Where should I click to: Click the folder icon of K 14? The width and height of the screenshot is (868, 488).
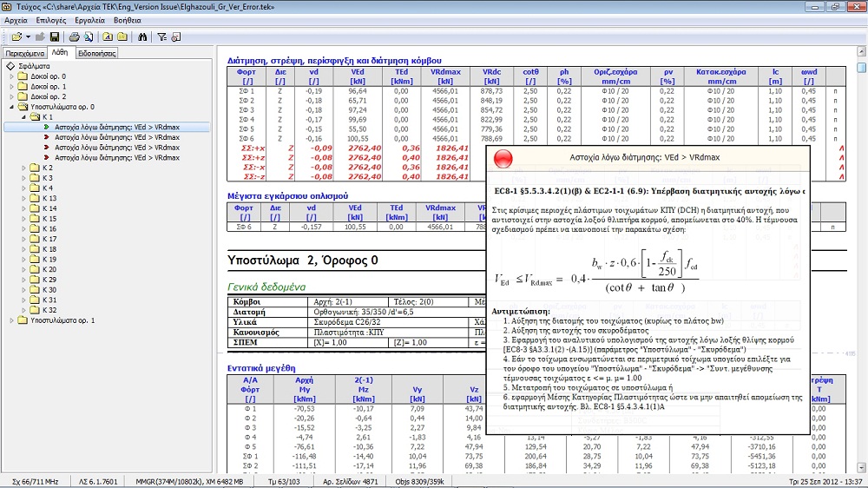tap(35, 208)
